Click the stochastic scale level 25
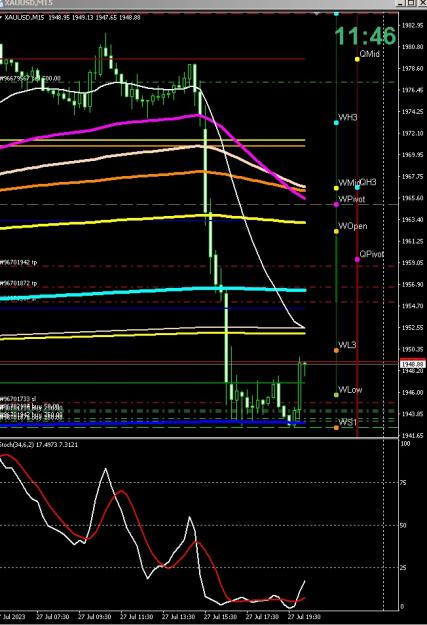Viewport: 427px width, 625px height. (403, 568)
